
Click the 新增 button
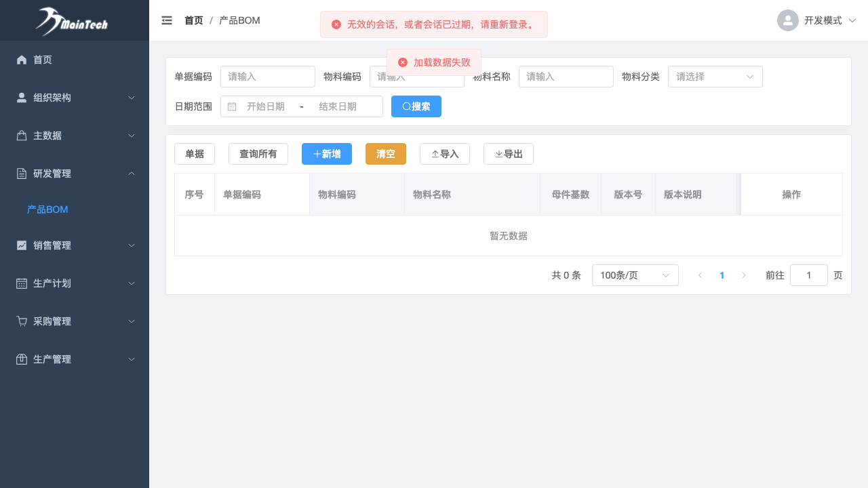326,154
